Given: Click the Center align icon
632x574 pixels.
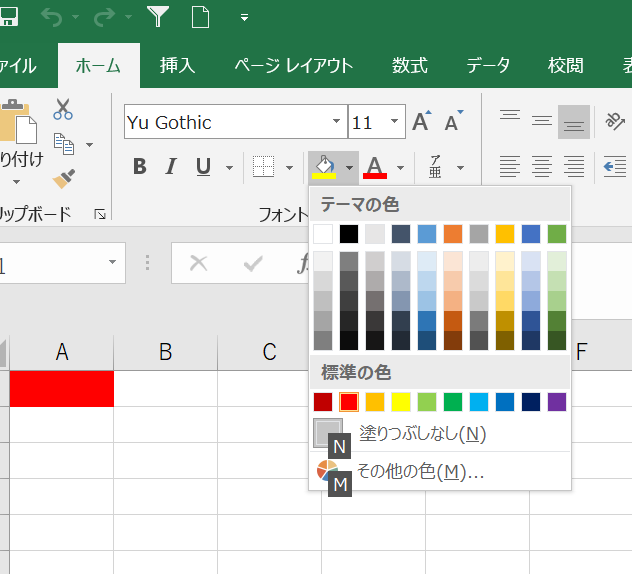Looking at the screenshot, I should tap(542, 166).
